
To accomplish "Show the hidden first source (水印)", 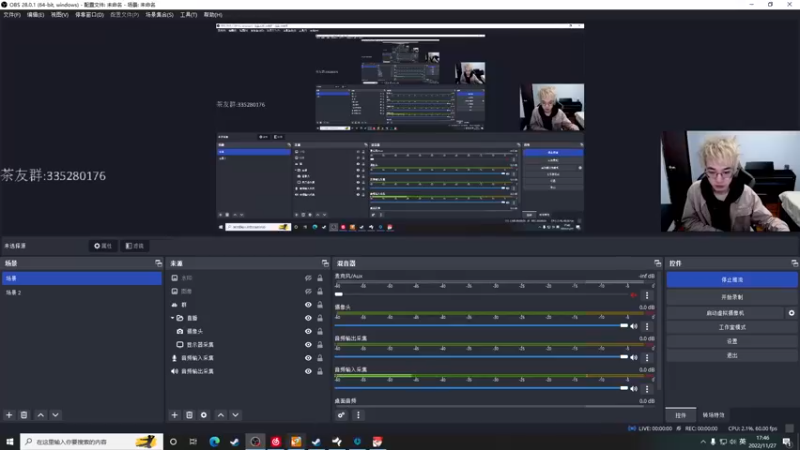I will click(308, 278).
